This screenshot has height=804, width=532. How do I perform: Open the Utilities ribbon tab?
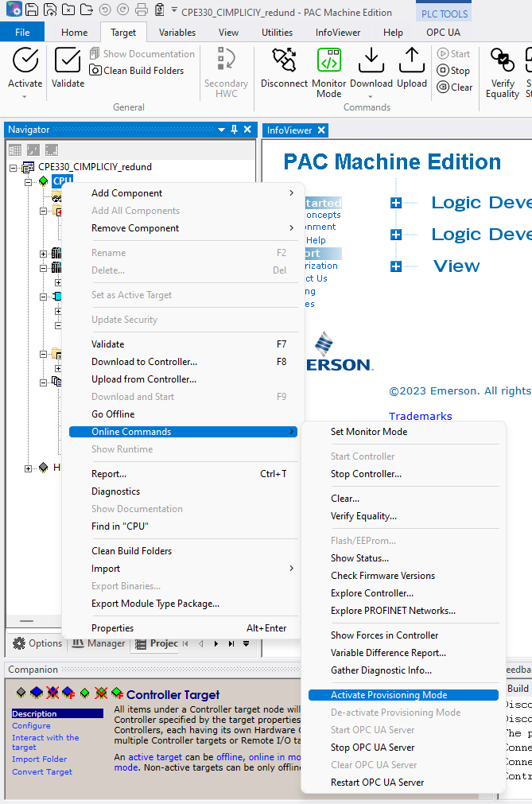tap(277, 33)
